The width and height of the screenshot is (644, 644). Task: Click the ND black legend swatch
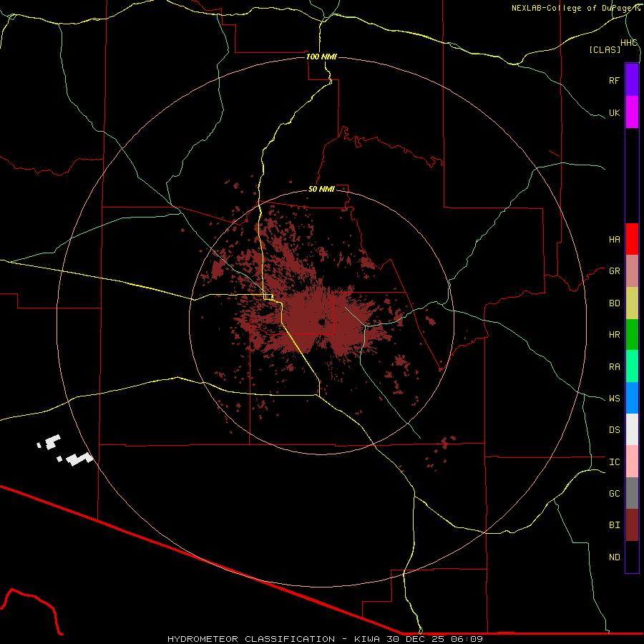pos(632,557)
